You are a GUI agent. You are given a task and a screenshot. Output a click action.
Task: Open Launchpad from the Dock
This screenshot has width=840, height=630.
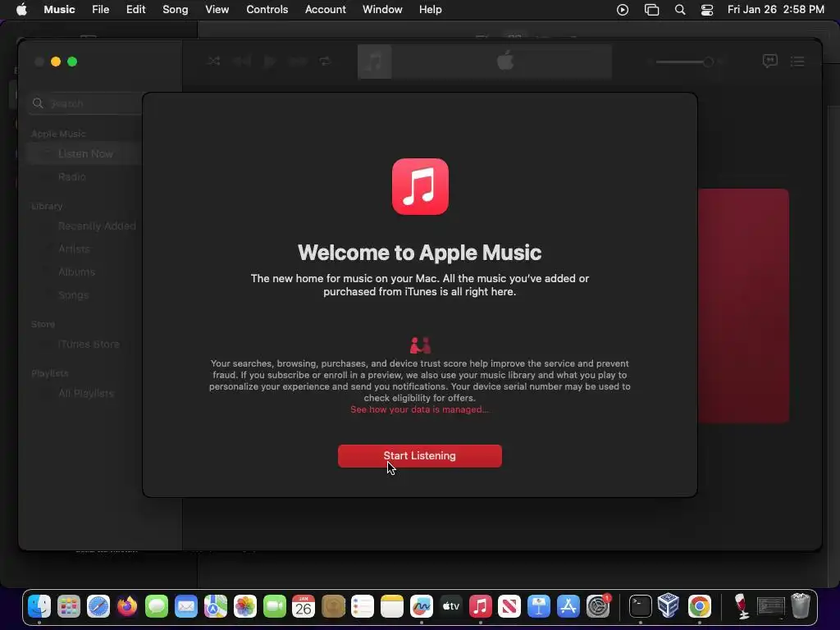pyautogui.click(x=69, y=606)
